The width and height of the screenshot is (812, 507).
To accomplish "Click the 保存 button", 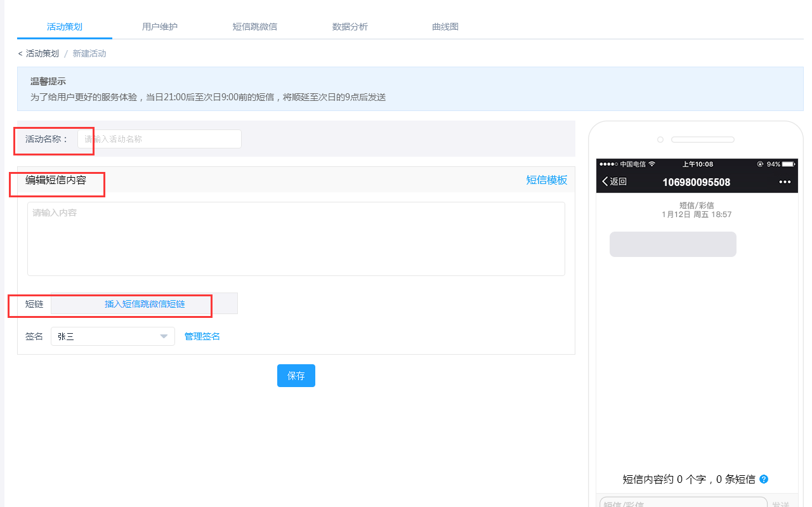I will [x=296, y=376].
